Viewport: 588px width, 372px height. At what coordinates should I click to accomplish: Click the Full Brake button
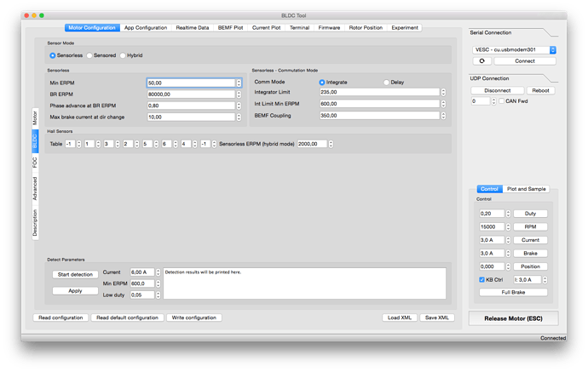[513, 292]
